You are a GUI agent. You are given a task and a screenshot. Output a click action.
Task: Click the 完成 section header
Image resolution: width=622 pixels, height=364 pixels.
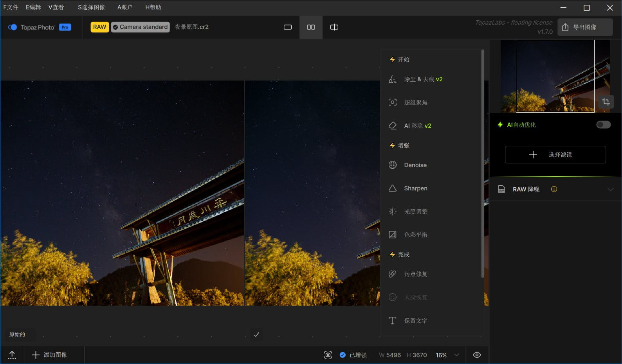(400, 255)
